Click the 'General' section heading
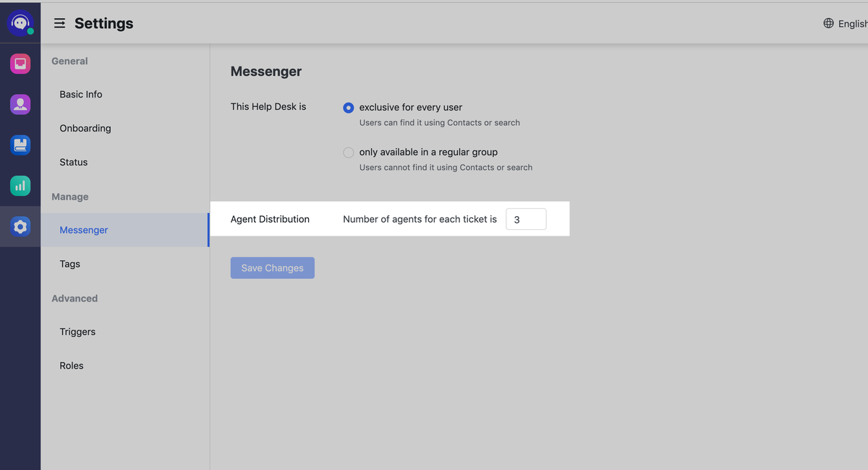This screenshot has height=470, width=868. [69, 61]
